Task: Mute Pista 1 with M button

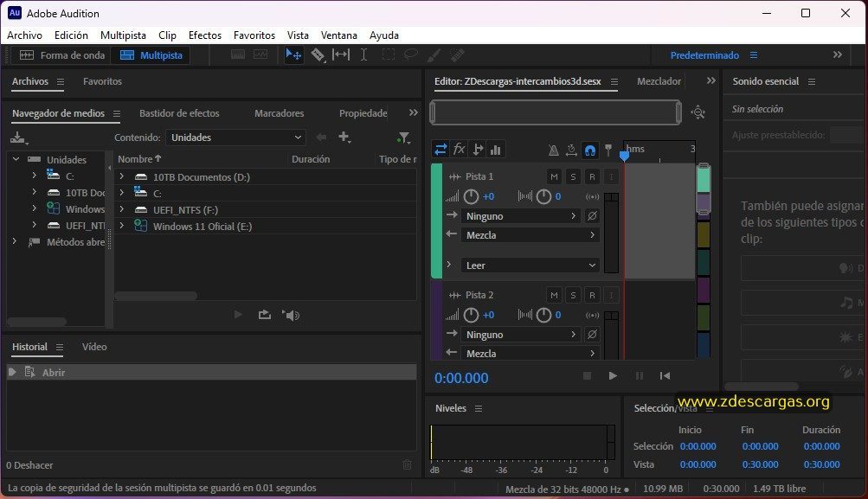Action: coord(554,176)
